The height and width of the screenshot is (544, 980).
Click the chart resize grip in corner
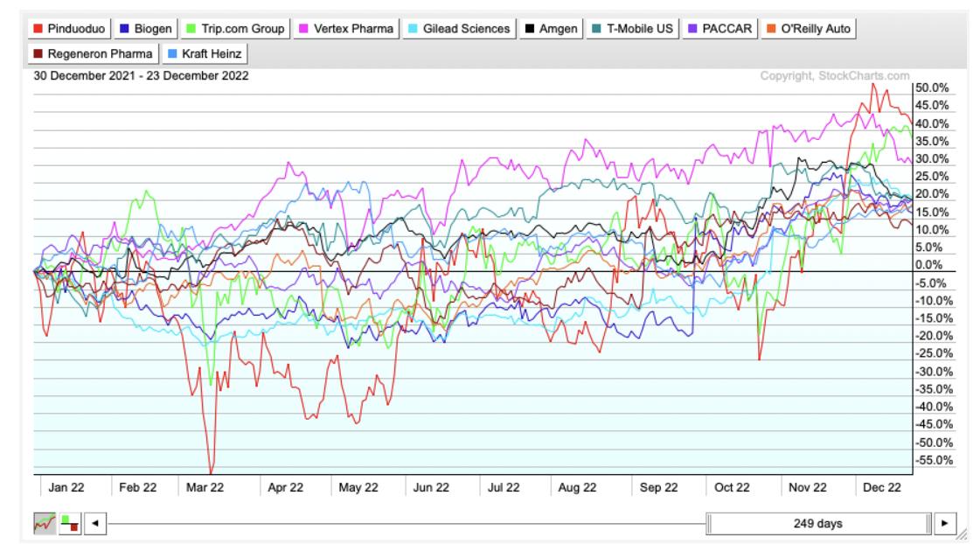point(962,534)
